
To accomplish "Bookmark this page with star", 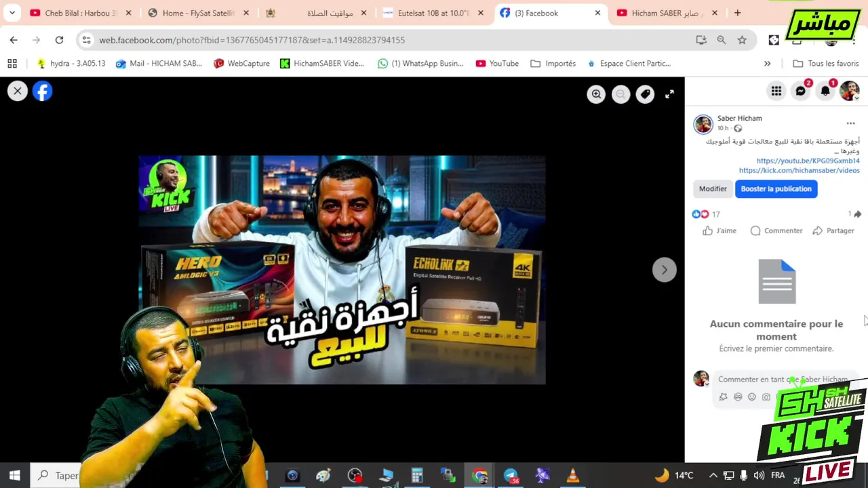I will (x=742, y=40).
